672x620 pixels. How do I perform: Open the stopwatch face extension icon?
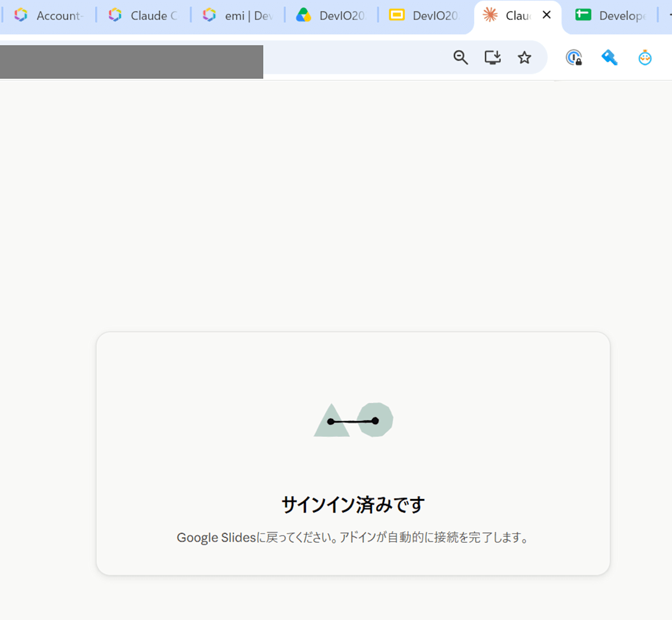645,57
